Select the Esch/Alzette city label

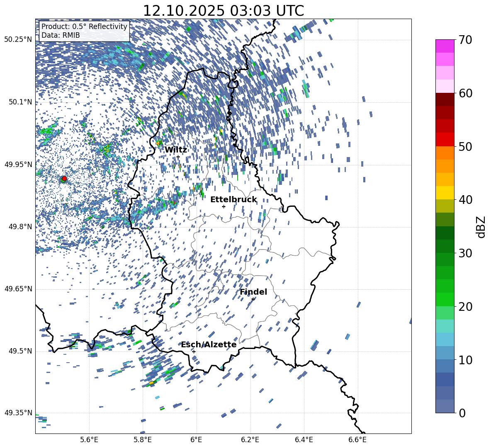209,345
